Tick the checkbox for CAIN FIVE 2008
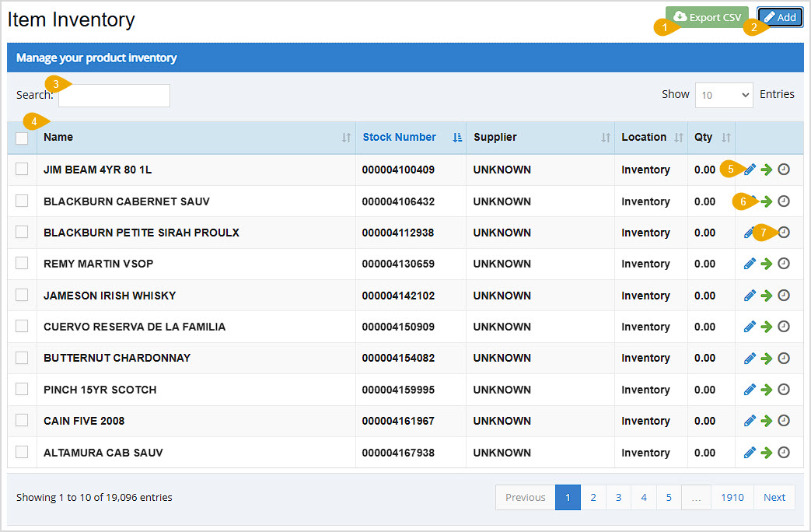The width and height of the screenshot is (811, 532). [21, 420]
